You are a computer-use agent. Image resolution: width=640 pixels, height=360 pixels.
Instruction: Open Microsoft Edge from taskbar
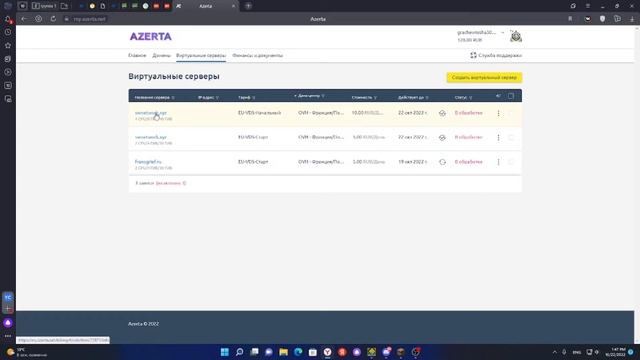298,352
